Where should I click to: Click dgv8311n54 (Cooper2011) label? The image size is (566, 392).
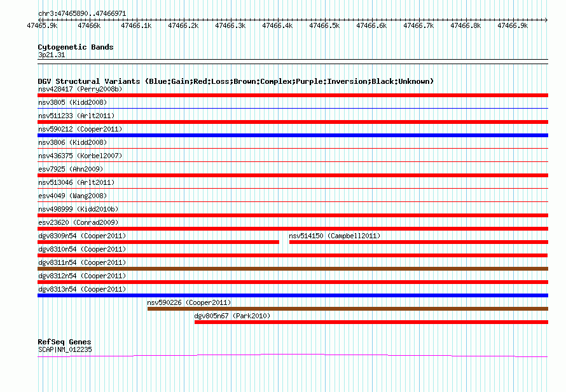(x=82, y=262)
